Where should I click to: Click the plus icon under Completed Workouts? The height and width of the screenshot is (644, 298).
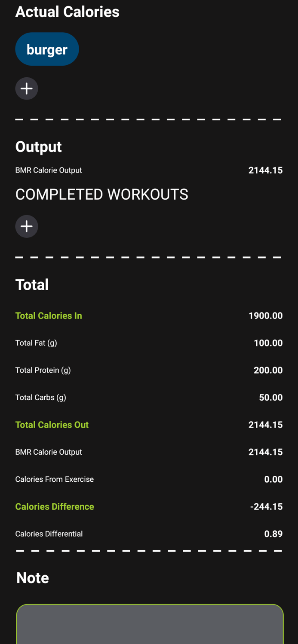[x=27, y=226]
